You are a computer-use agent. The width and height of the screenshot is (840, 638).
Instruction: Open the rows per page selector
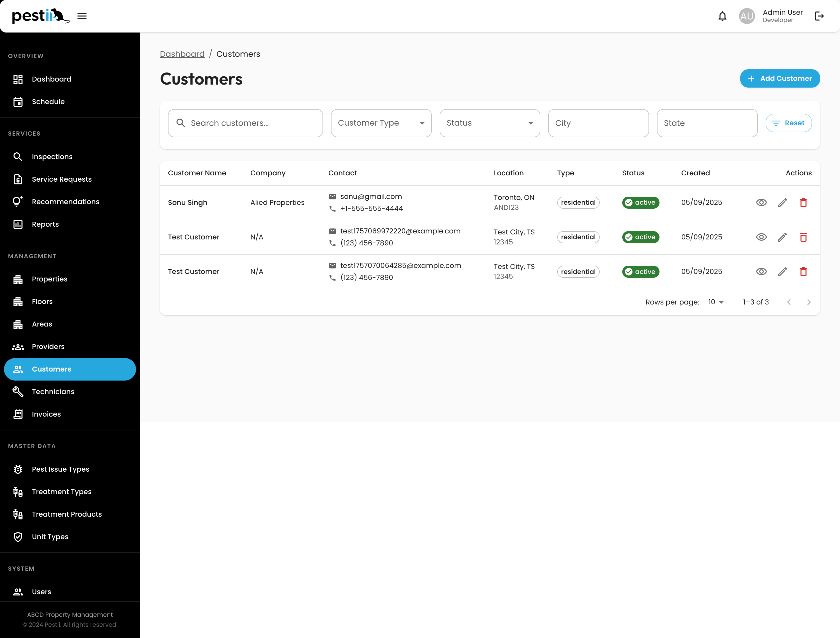pos(716,302)
